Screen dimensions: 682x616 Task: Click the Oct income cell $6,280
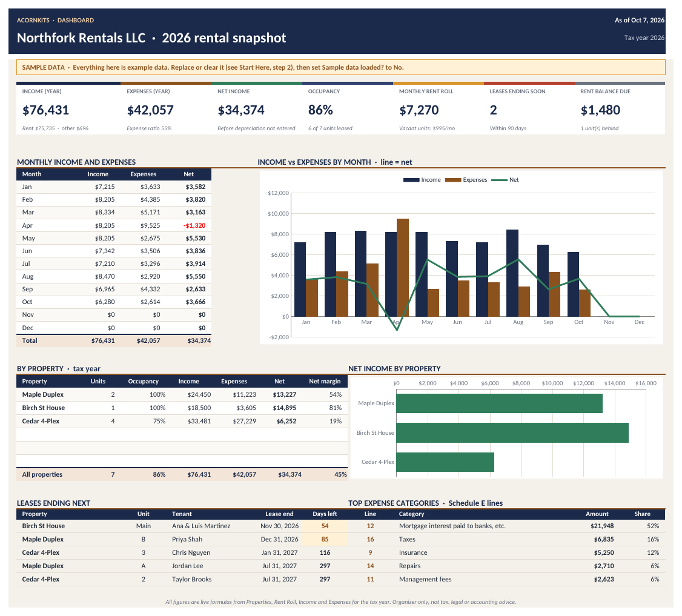click(x=105, y=302)
